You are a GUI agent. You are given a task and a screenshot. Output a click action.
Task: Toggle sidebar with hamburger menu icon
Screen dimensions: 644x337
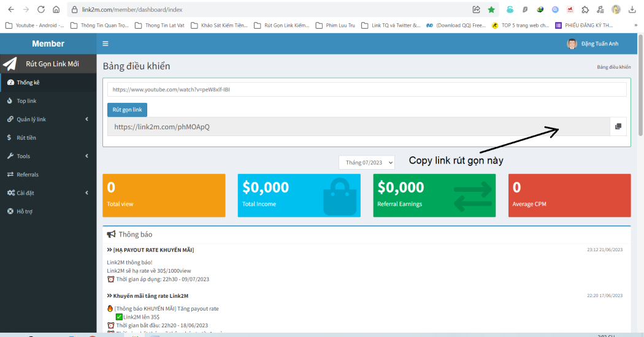tap(105, 44)
